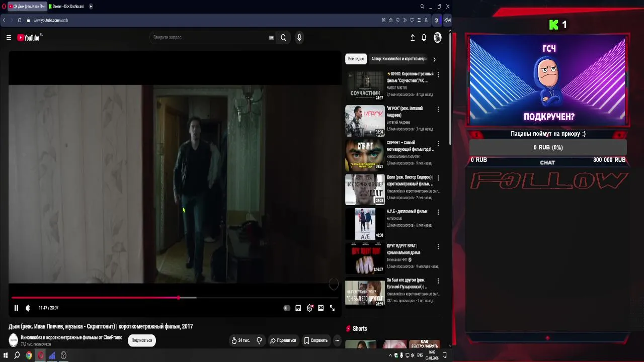Open СПРИНТ video thumbnail
The height and width of the screenshot is (362, 644).
point(365,155)
